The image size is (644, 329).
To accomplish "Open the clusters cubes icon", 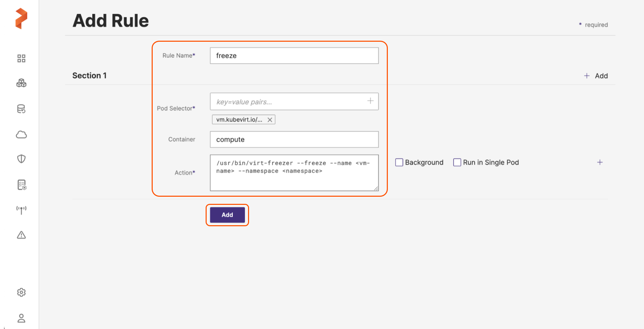I will (21, 83).
